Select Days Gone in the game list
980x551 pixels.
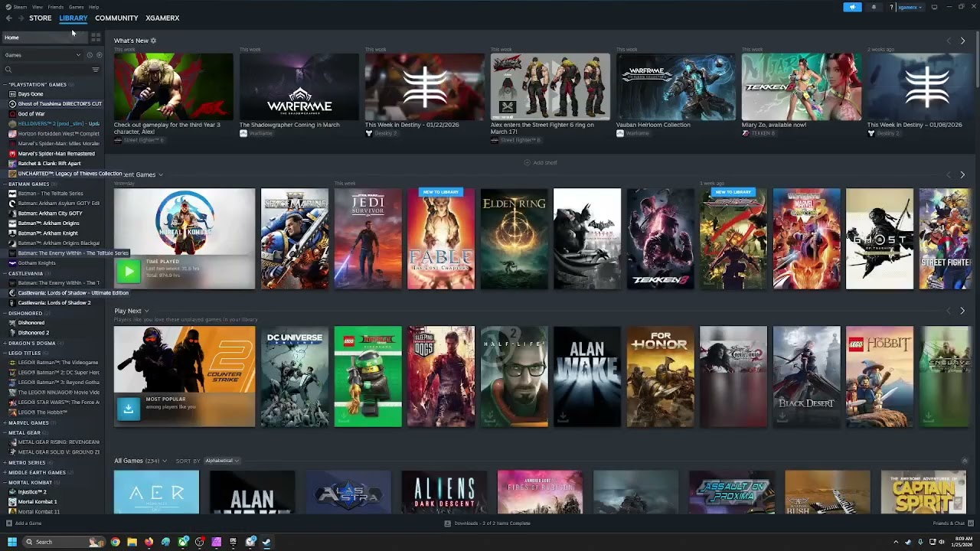coord(31,94)
